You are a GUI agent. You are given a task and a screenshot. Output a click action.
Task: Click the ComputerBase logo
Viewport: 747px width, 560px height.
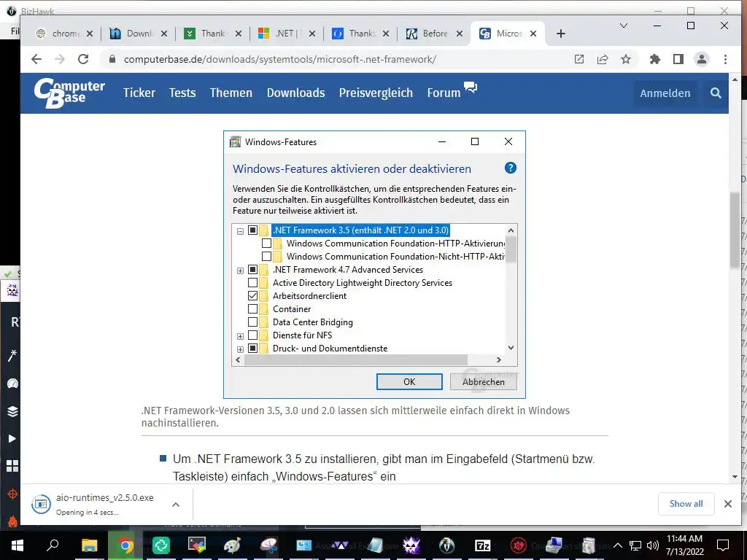click(x=69, y=93)
